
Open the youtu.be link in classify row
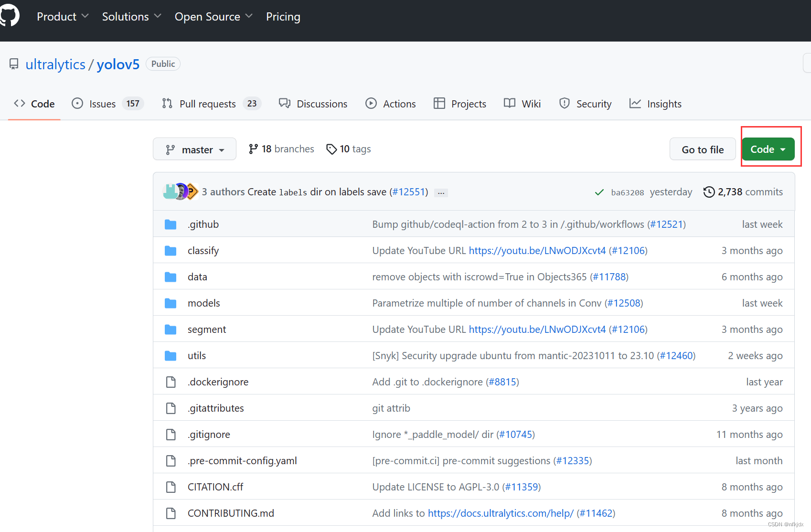point(537,251)
